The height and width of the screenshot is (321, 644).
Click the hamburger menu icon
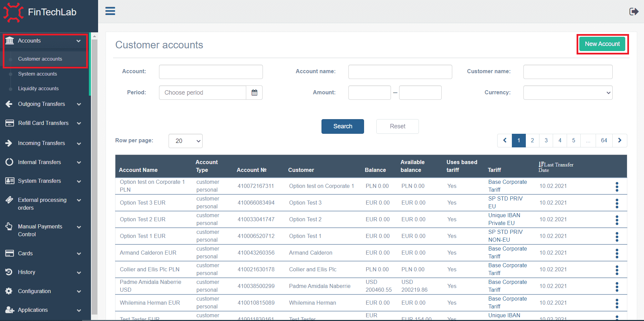click(x=110, y=11)
